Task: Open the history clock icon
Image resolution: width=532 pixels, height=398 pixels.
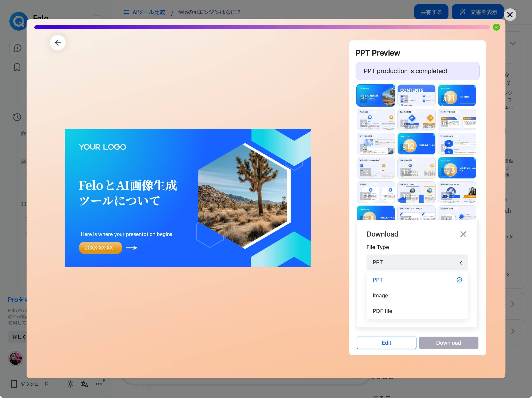Action: [x=17, y=117]
